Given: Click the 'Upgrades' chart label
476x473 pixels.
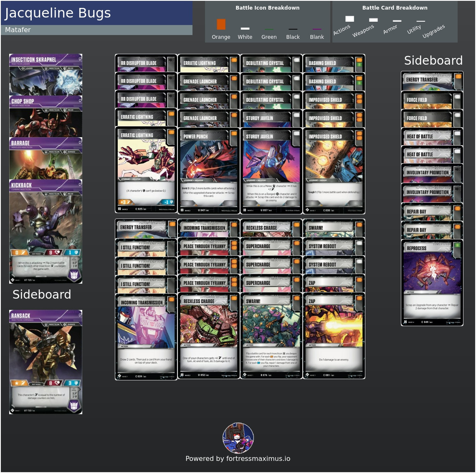Looking at the screenshot, I should pos(433,31).
